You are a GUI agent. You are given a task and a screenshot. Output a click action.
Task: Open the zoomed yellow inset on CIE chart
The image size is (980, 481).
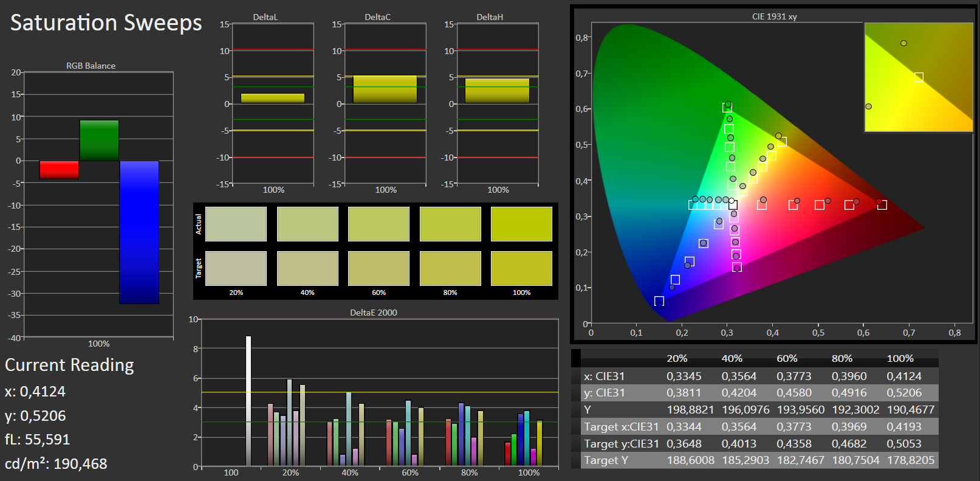click(x=919, y=77)
